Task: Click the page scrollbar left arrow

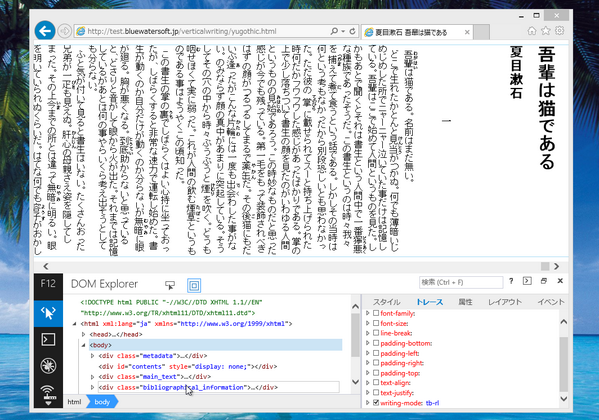Action: point(46,266)
